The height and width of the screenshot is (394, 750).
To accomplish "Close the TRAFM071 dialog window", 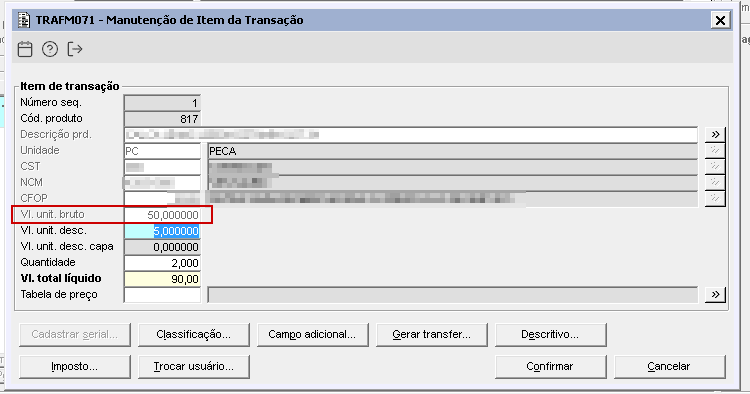I will [720, 20].
